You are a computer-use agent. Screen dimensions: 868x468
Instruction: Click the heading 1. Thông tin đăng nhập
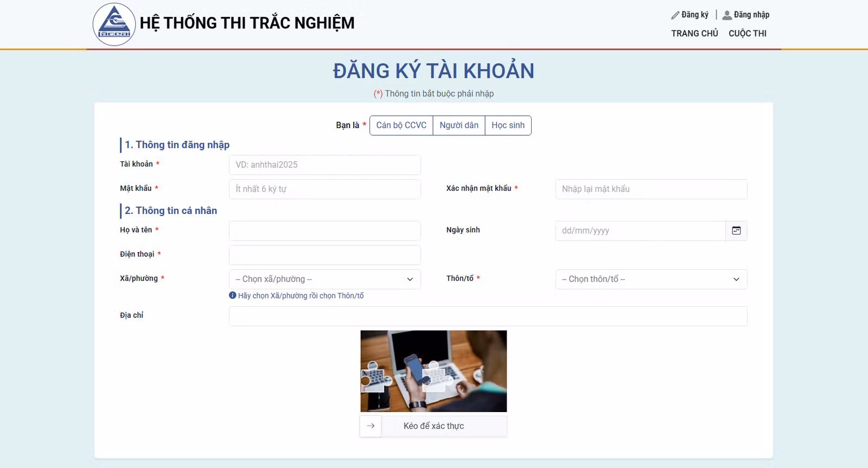[177, 145]
